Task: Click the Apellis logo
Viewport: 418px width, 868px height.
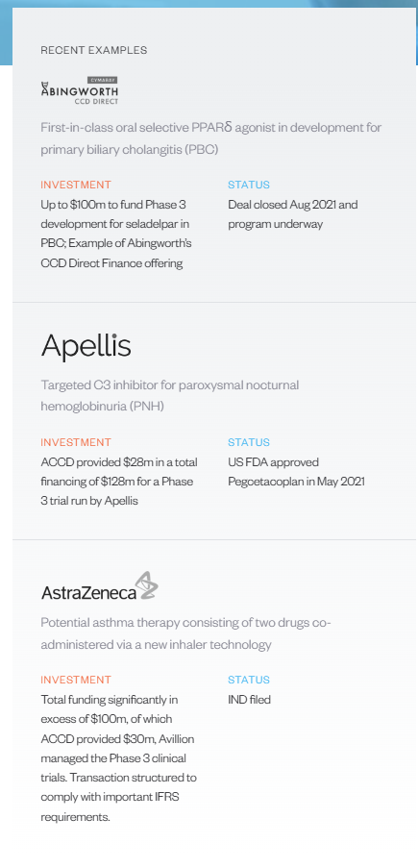Action: click(x=86, y=345)
